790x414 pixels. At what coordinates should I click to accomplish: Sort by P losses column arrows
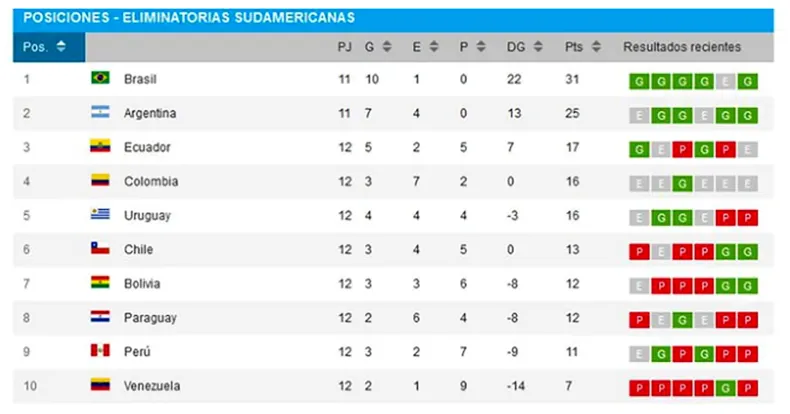pyautogui.click(x=481, y=46)
